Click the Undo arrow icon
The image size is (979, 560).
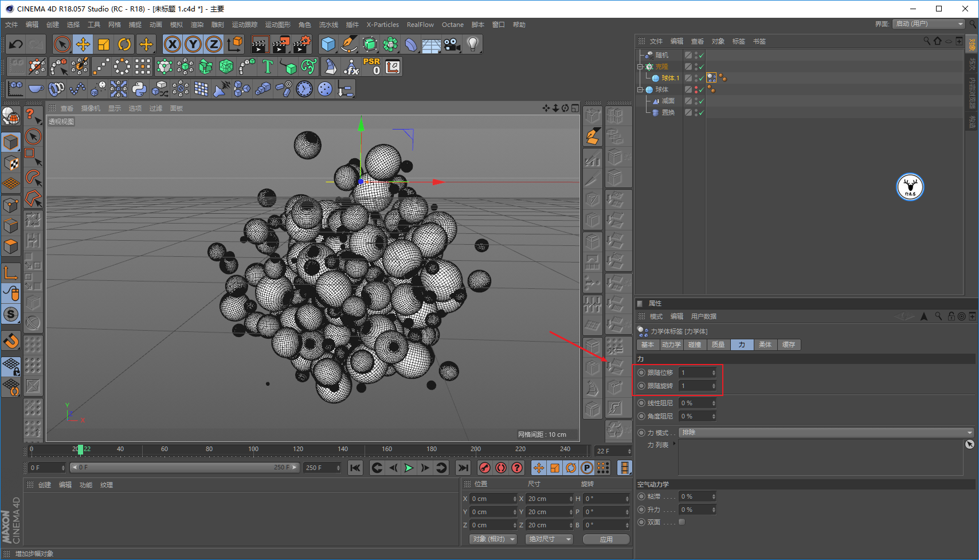(x=16, y=44)
